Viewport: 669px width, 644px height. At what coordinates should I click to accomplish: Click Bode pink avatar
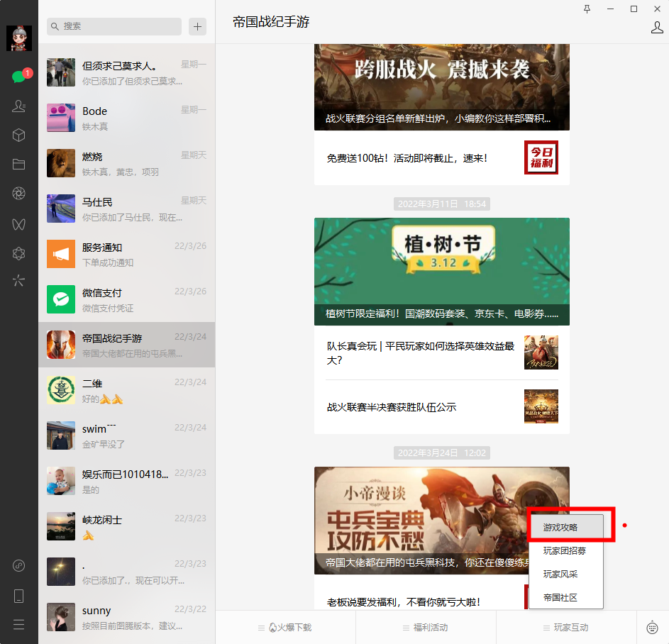[x=61, y=118]
